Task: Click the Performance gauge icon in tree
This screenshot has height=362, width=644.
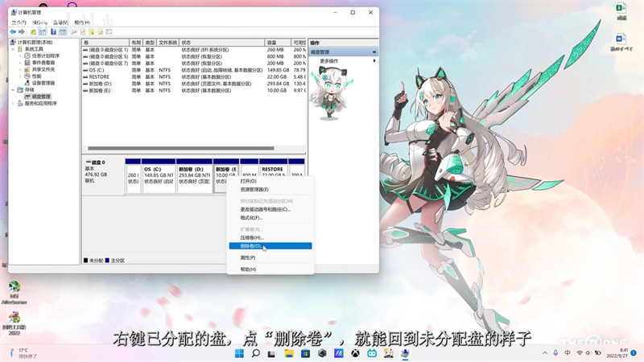Action: pyautogui.click(x=27, y=76)
